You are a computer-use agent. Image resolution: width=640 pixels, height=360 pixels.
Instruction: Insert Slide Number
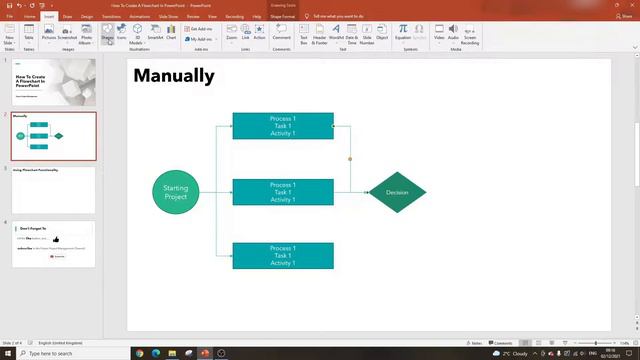pos(367,34)
